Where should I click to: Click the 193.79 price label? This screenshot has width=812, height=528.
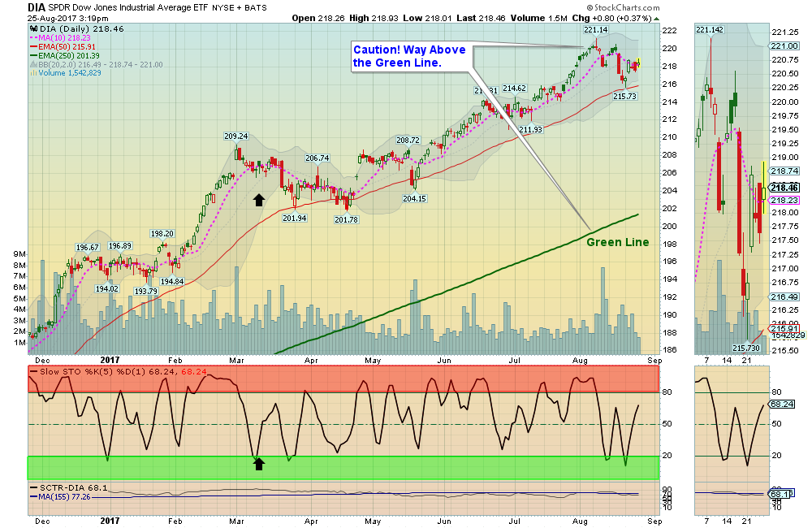tap(146, 291)
